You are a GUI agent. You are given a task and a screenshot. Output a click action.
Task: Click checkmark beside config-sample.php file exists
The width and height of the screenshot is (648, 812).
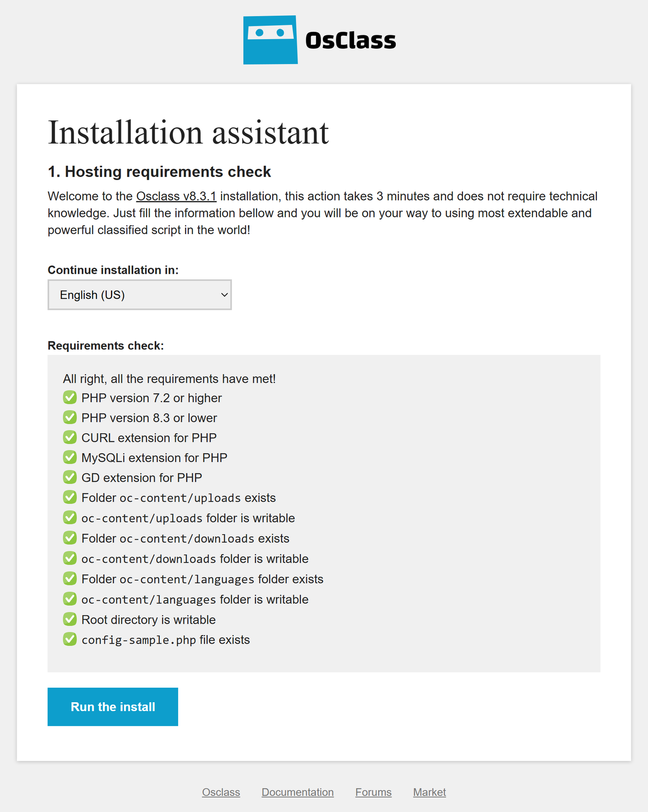point(70,639)
